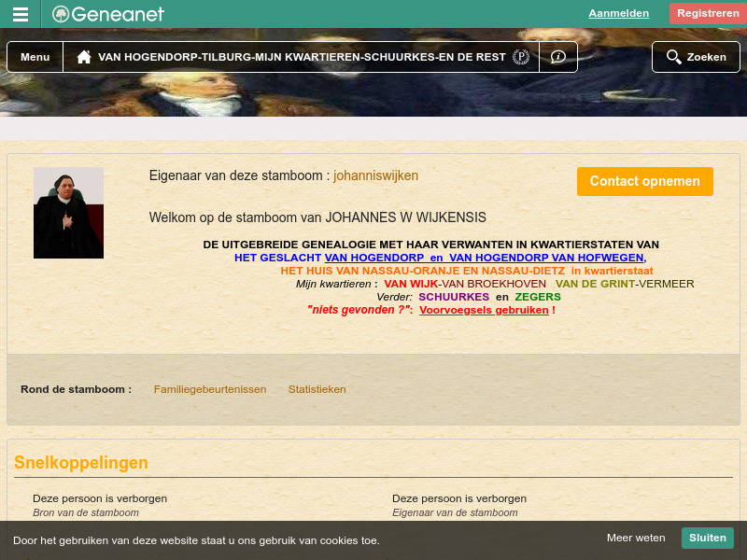
Task: Click the Registreren button
Action: pyautogui.click(x=708, y=13)
